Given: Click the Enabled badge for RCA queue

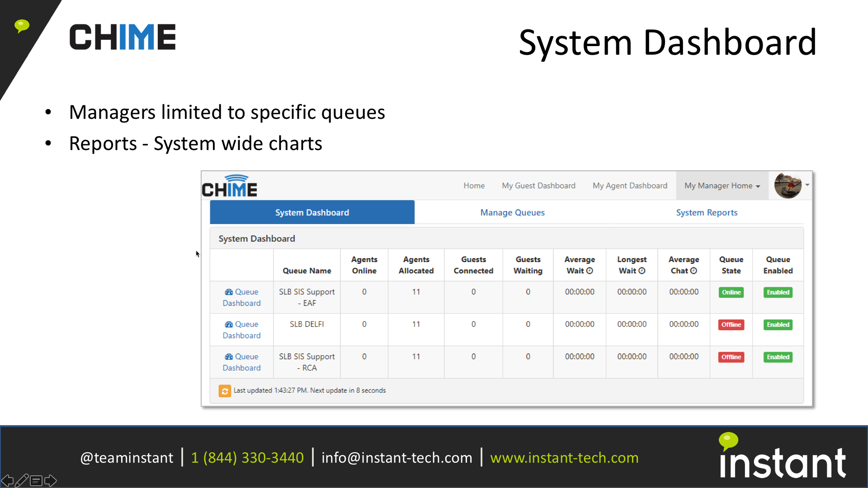Looking at the screenshot, I should [778, 357].
